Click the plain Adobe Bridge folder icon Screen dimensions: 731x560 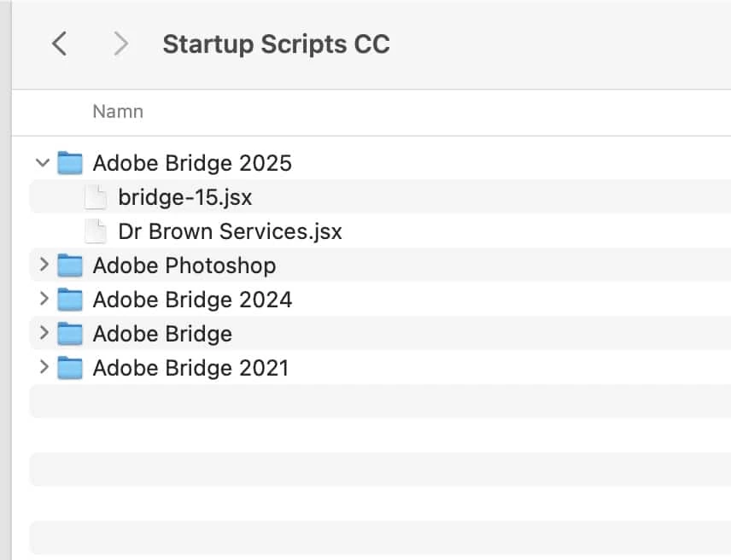pyautogui.click(x=70, y=334)
